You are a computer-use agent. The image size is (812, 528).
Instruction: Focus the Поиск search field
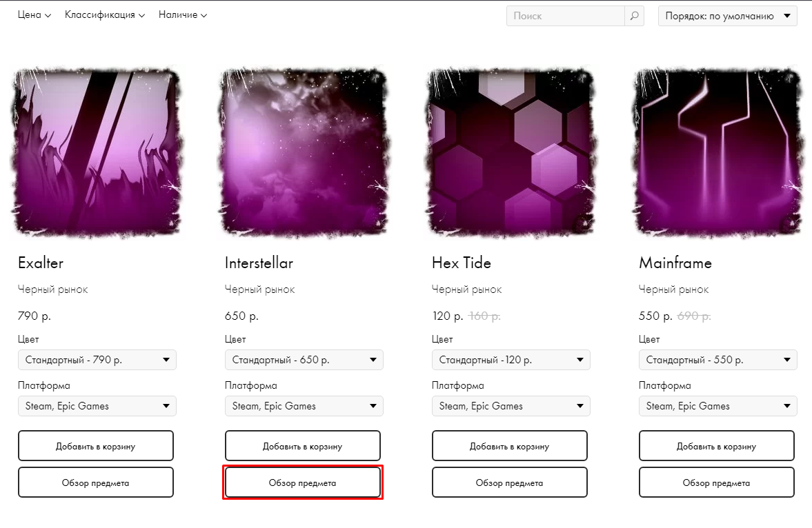coord(566,16)
